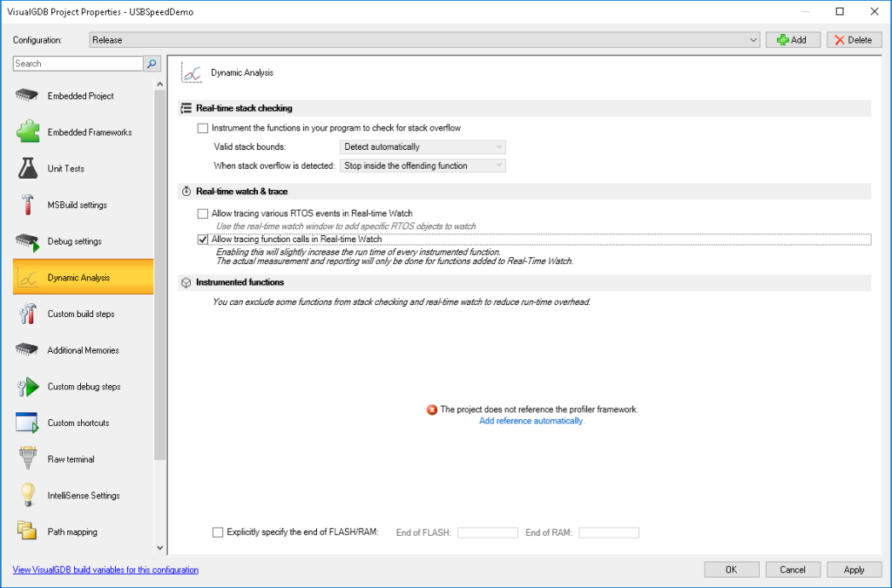Screen dimensions: 892x588
Task: Apply the current settings
Action: (853, 569)
